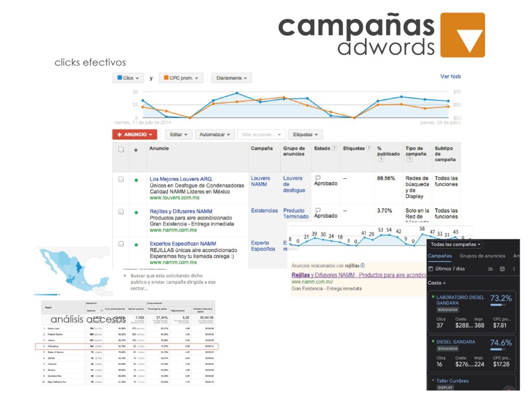Screen dimensions: 532x399
Task: Open the Los Mejores Louvers ARQ. ad link
Action: click(181, 179)
